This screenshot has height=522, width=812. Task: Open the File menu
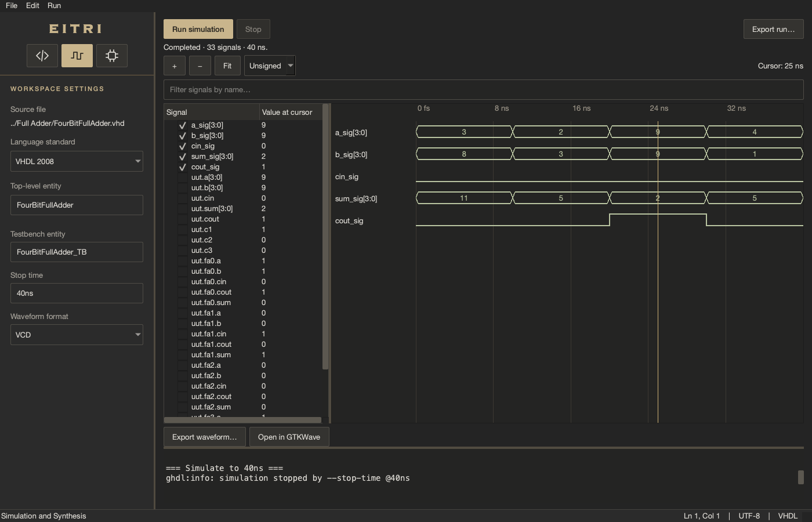tap(12, 5)
